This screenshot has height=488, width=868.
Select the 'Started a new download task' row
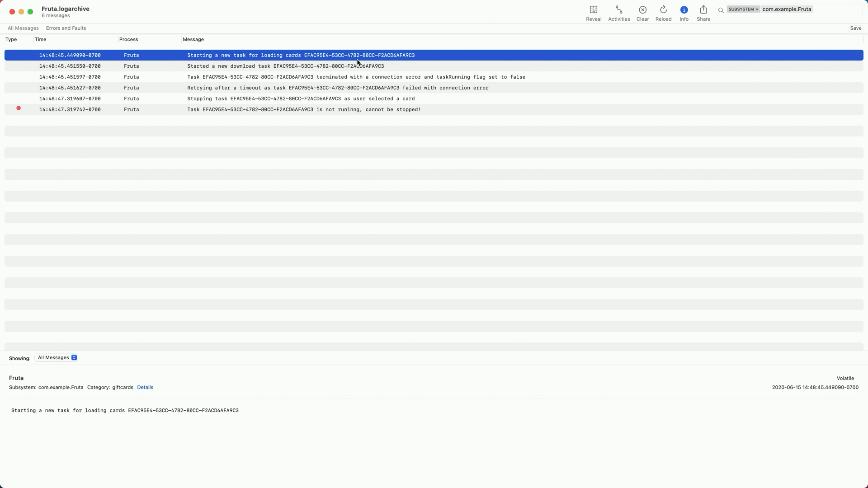[x=434, y=66]
